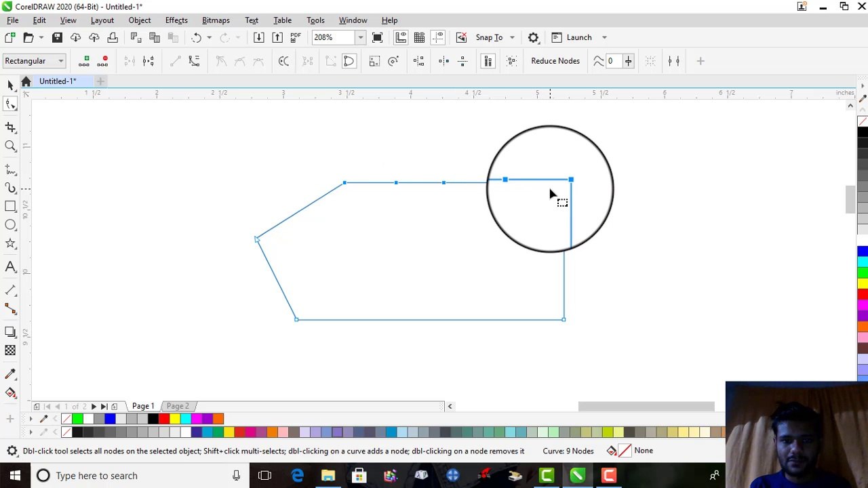Toggle Show Grid button

[419, 37]
